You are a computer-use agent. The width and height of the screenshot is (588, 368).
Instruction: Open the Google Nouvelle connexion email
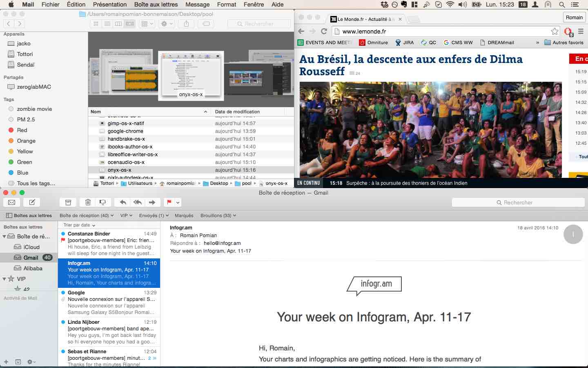click(109, 303)
